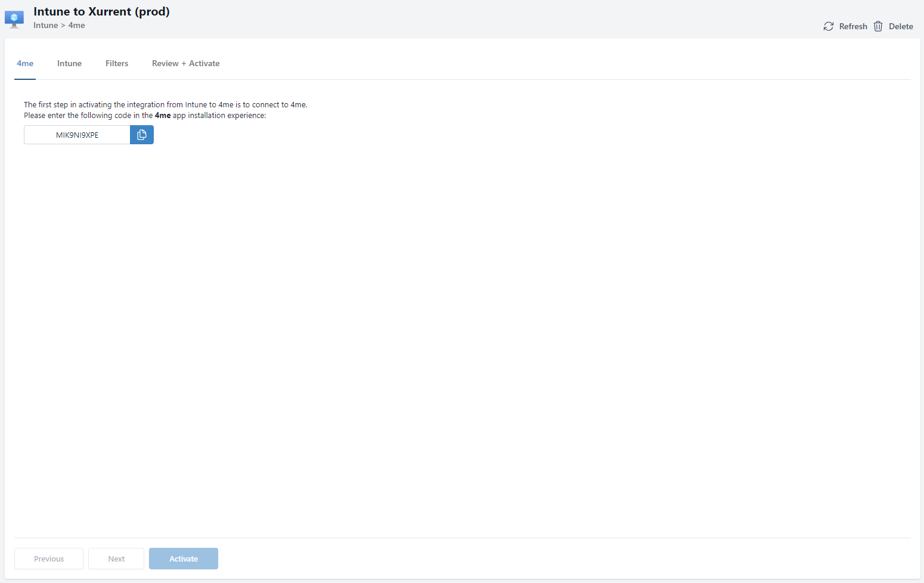The width and height of the screenshot is (924, 583).
Task: Click the 'The first step in activating' sentence
Action: coord(165,104)
